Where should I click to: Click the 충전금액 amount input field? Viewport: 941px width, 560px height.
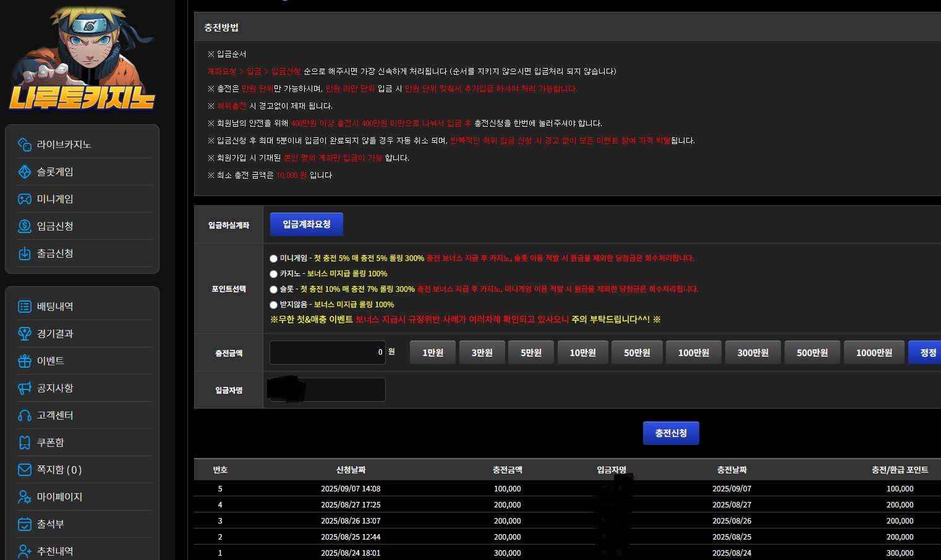point(328,352)
